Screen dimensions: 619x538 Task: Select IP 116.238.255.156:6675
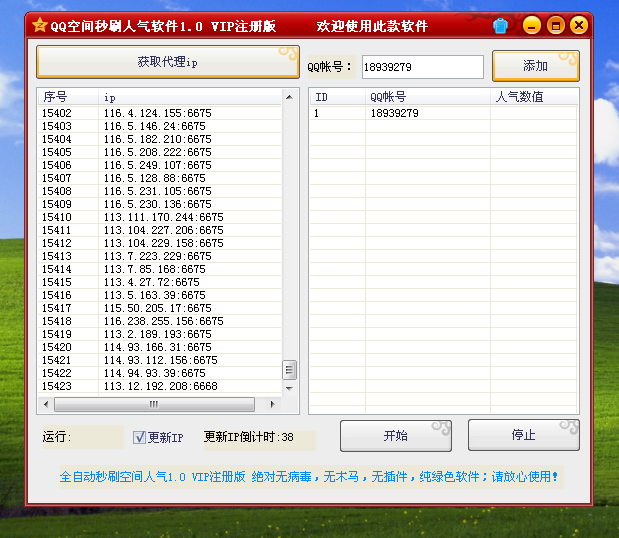159,322
